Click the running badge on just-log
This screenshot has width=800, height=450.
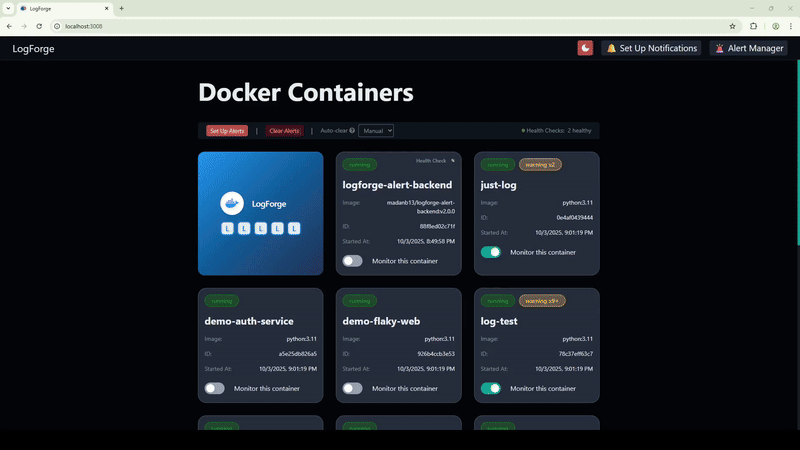click(497, 165)
